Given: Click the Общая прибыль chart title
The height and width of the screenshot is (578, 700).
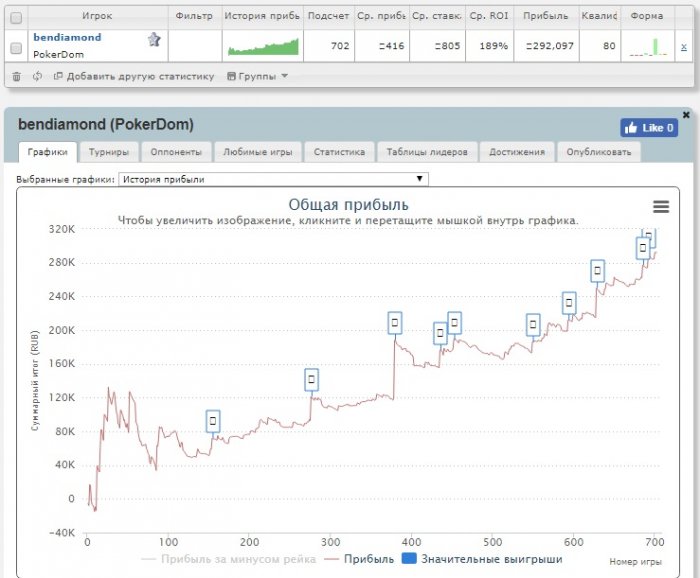Looking at the screenshot, I should click(x=348, y=204).
